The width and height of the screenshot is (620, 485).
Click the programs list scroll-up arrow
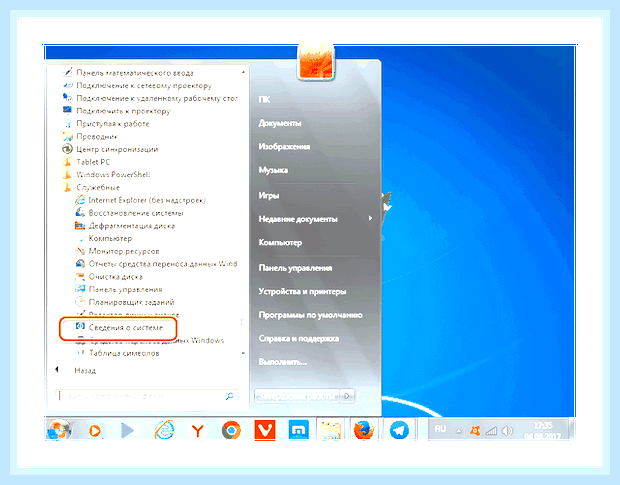[x=243, y=72]
